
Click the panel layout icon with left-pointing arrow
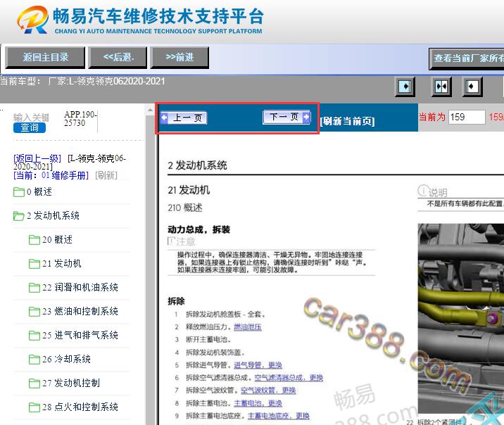(x=472, y=87)
